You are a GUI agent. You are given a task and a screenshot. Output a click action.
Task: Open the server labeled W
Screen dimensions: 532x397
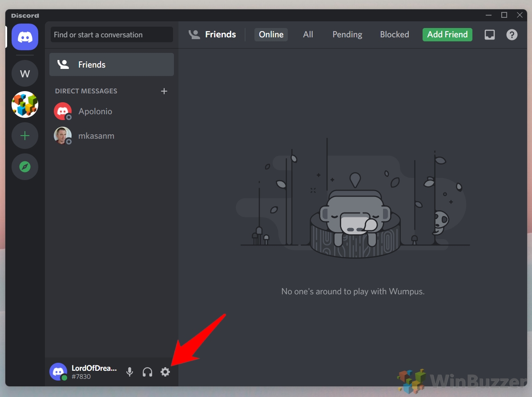tap(25, 73)
